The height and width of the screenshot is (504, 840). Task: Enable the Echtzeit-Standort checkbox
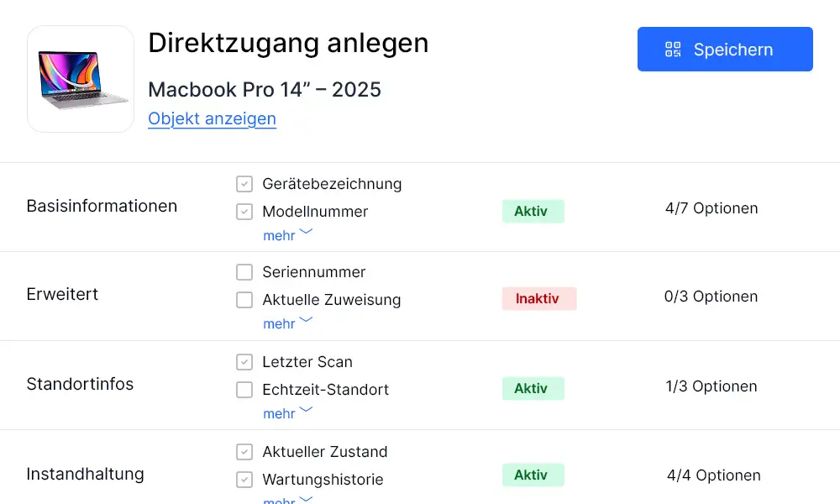[244, 390]
